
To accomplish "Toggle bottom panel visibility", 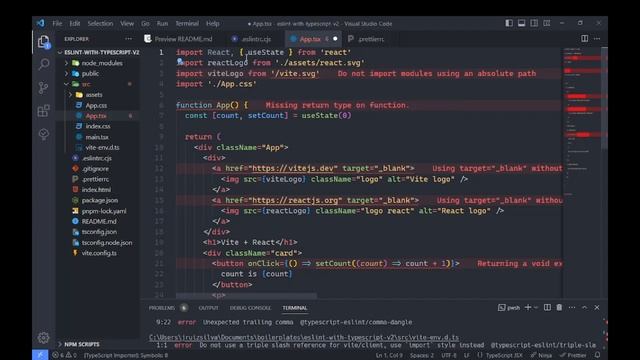I will 522,23.
